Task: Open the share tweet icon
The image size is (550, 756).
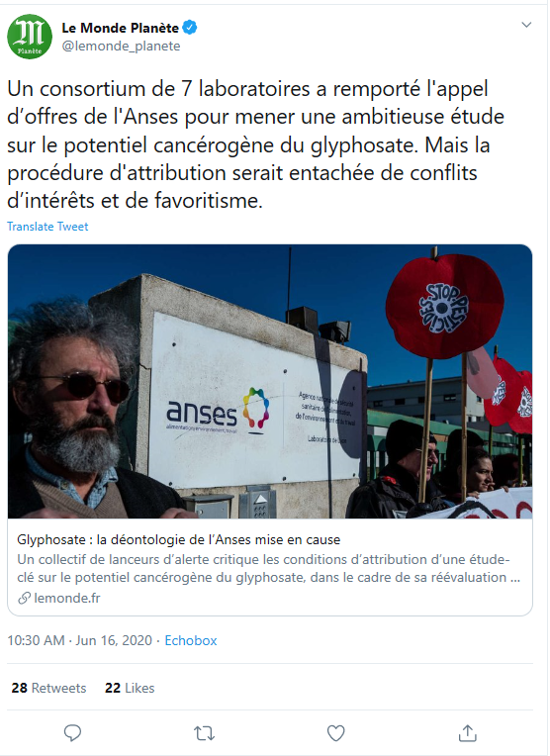Action: [468, 733]
